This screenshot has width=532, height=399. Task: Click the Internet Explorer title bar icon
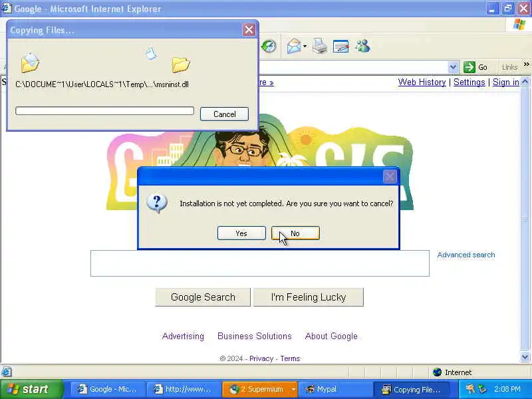click(6, 8)
